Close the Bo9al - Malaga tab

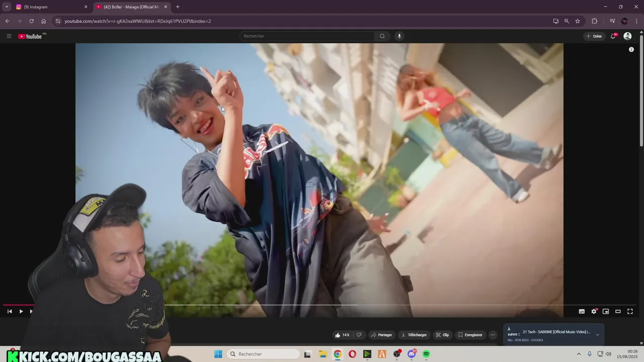click(x=166, y=7)
